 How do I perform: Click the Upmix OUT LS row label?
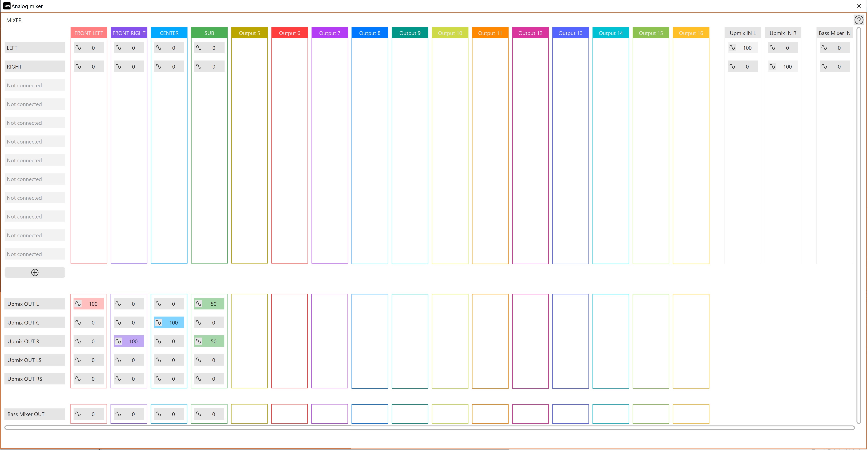tap(35, 360)
